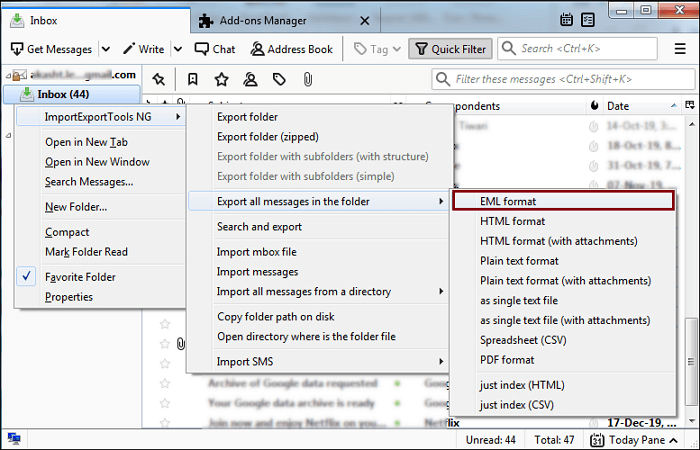Open the Tag dropdown
The height and width of the screenshot is (450, 700).
(x=377, y=49)
